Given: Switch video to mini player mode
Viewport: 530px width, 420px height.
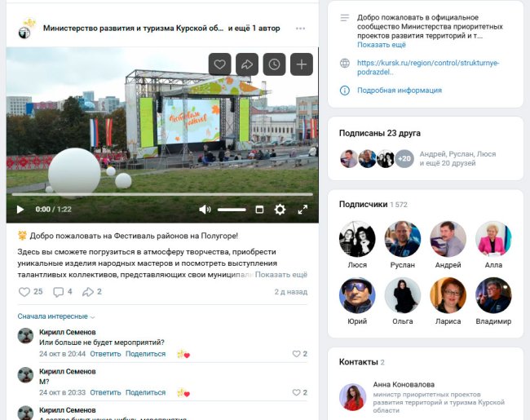Looking at the screenshot, I should [x=259, y=210].
